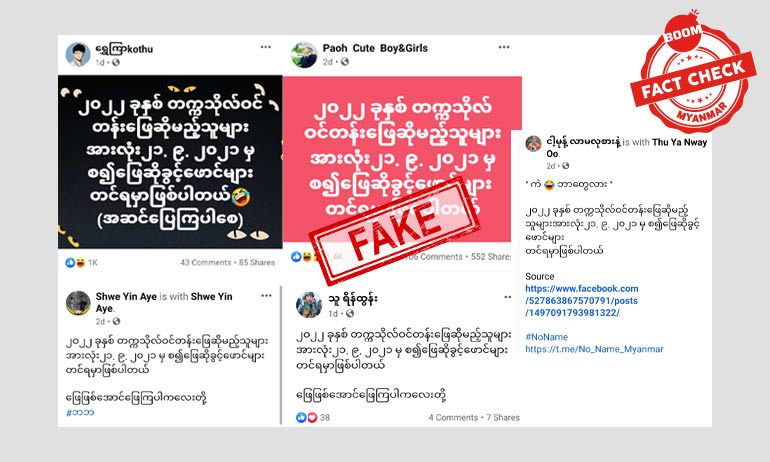Open 43 Comments on black post
770x462 pixels.
(205, 263)
